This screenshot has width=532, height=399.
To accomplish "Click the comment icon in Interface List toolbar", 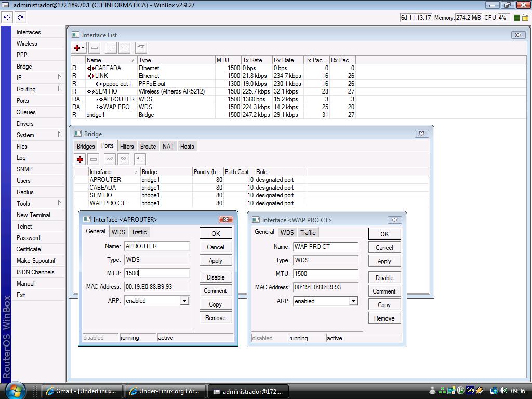I will click(x=141, y=48).
